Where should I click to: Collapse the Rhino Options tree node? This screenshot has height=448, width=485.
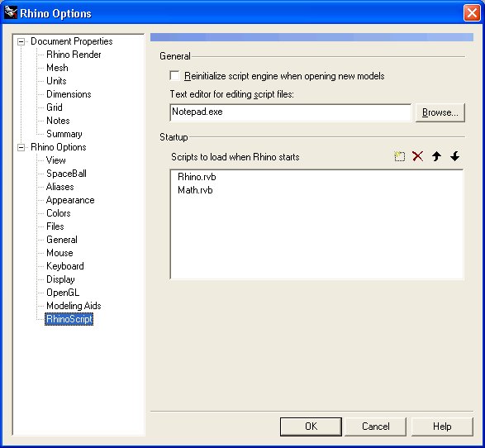(21, 147)
